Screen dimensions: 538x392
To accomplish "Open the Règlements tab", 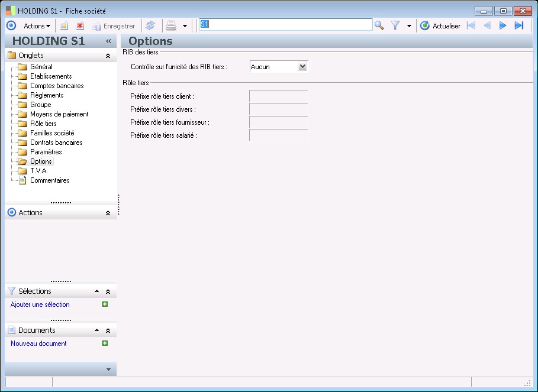I will [x=47, y=95].
